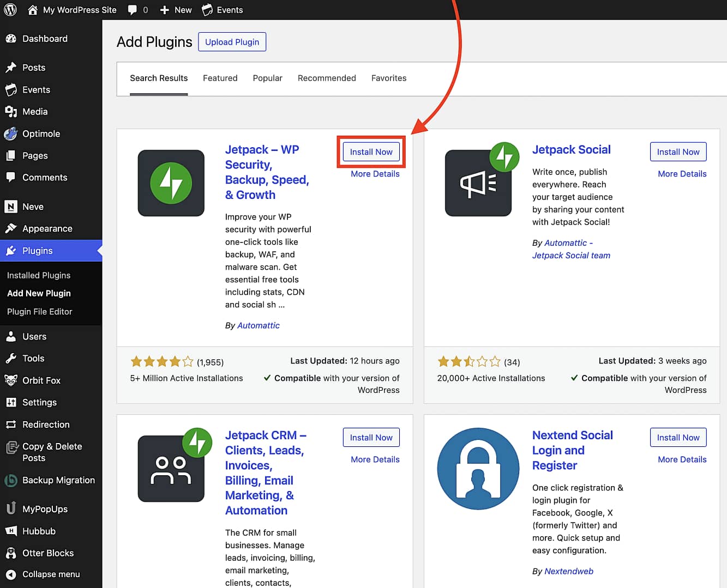The width and height of the screenshot is (727, 588).
Task: Click the Optimole icon in sidebar
Action: pos(11,134)
